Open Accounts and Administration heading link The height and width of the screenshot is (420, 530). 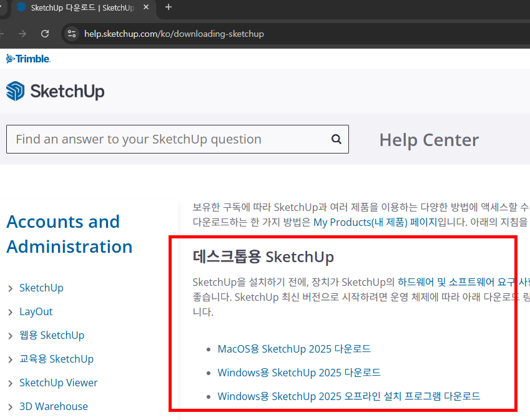coord(69,234)
